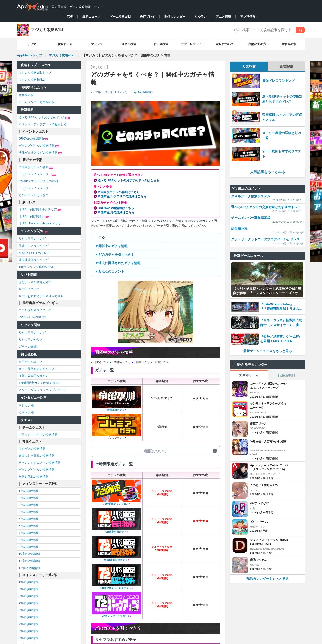Click the マジカミ攻略Wiki game icon
The width and height of the screenshot is (322, 644).
coord(23,30)
